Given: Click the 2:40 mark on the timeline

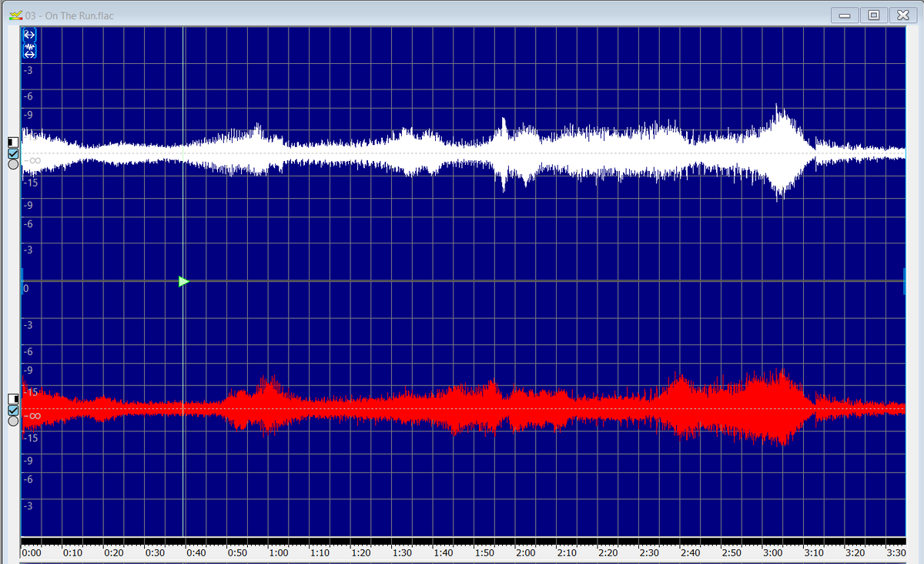Looking at the screenshot, I should coord(690,552).
